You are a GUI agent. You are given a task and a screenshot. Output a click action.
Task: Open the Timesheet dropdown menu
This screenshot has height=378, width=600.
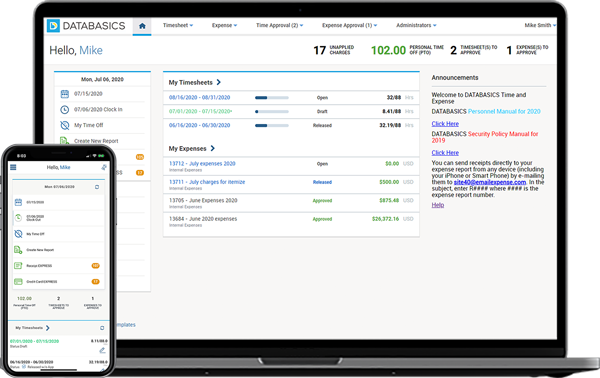178,25
